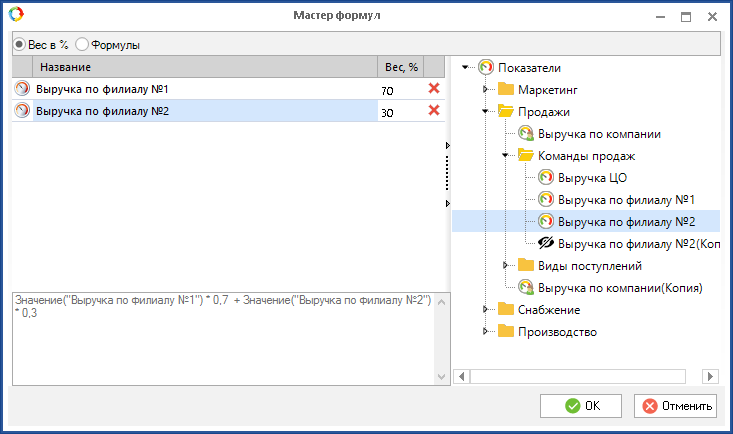Collapse the Продажи folder

point(485,112)
